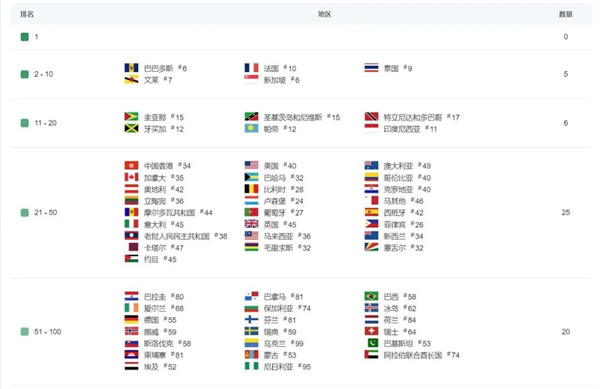The height and width of the screenshot is (389, 600).
Task: Open the 中国香港 #34 entry
Action: 167,166
